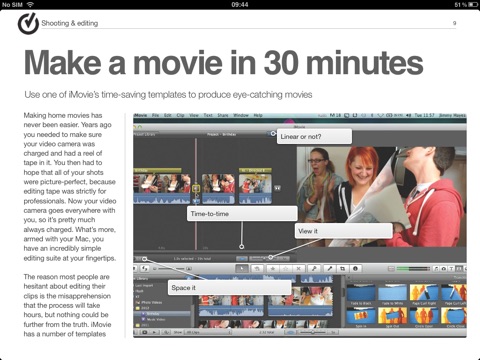
Task: Select the third project clip with green title bar
Action: (255, 188)
